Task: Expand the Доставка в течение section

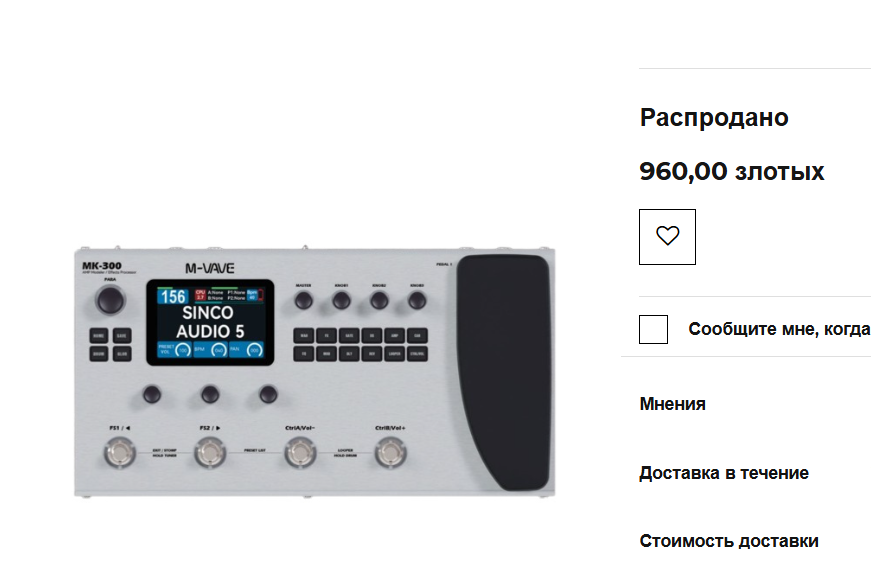Action: (724, 473)
